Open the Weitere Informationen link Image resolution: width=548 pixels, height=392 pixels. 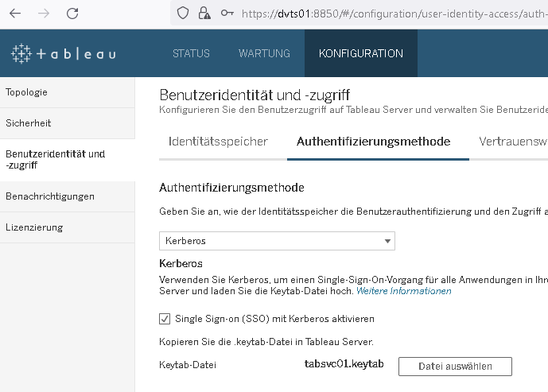point(403,291)
